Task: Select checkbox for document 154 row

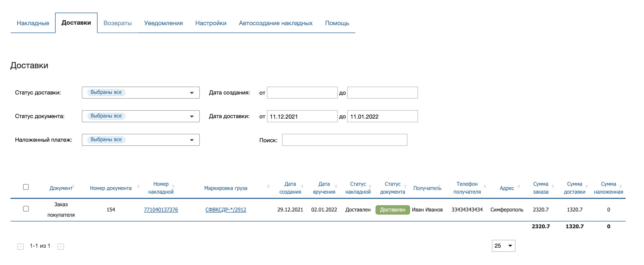Action: (26, 209)
